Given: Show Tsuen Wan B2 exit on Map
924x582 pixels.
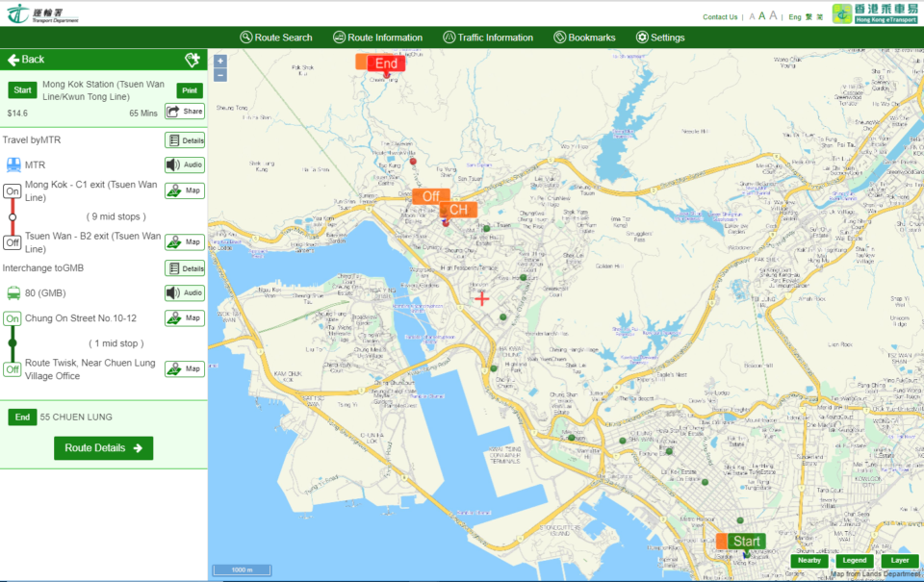Looking at the screenshot, I should pos(185,242).
